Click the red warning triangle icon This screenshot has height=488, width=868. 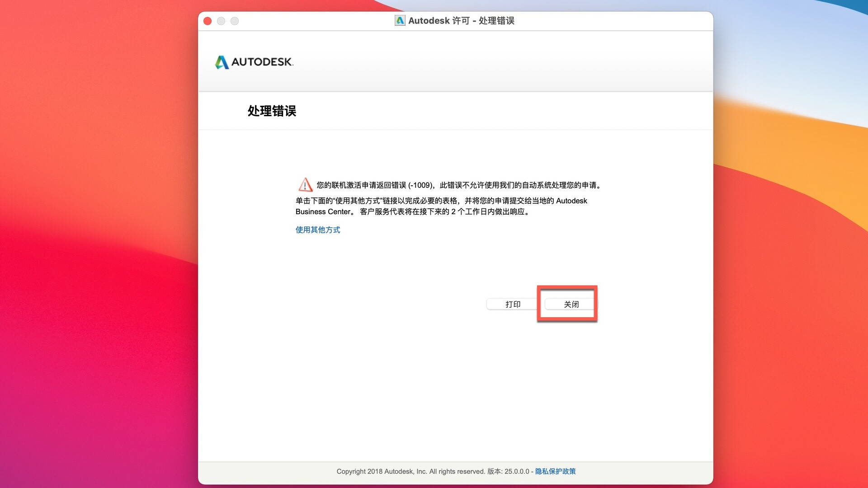[x=305, y=185]
